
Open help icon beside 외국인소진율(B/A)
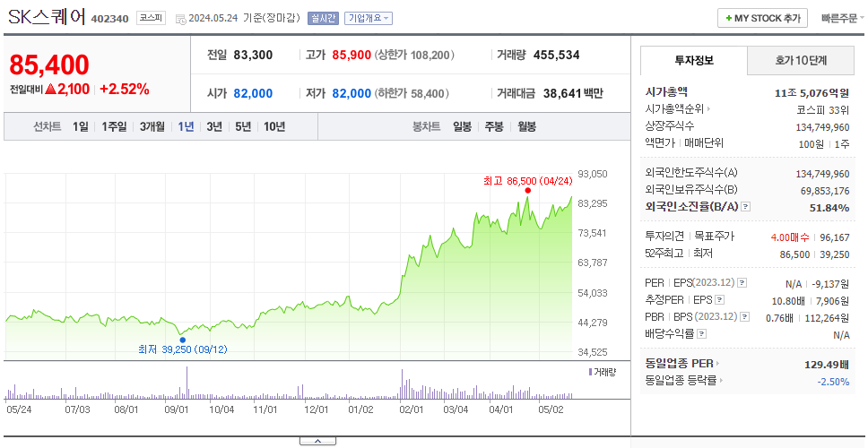(x=746, y=207)
